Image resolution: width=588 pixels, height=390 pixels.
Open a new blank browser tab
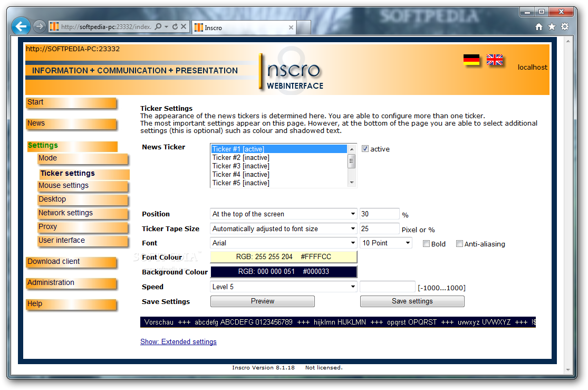click(303, 27)
